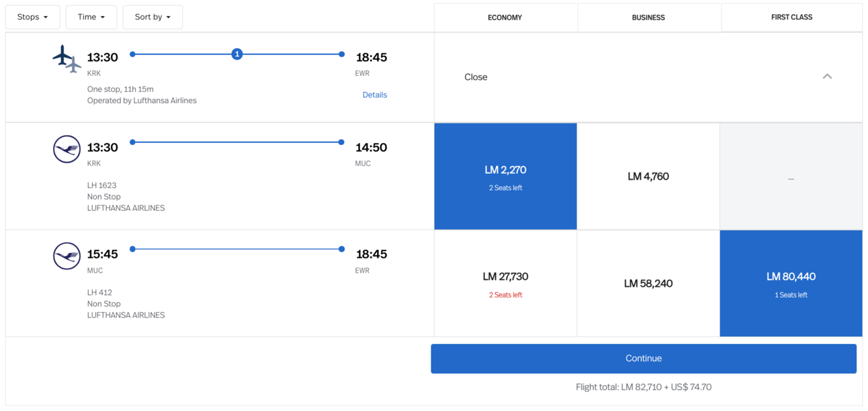Click the 15:45 departure time from MUC
This screenshot has height=411, width=868.
102,255
